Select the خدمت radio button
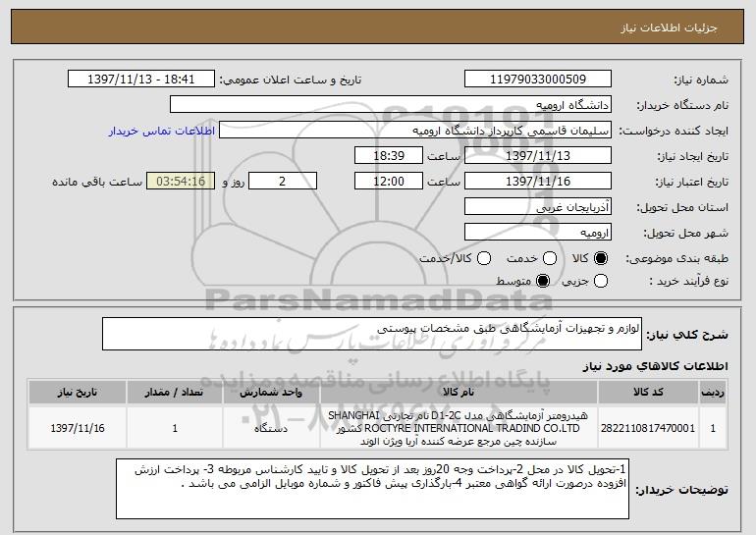Screen dimensions: 756x535 (x=550, y=258)
